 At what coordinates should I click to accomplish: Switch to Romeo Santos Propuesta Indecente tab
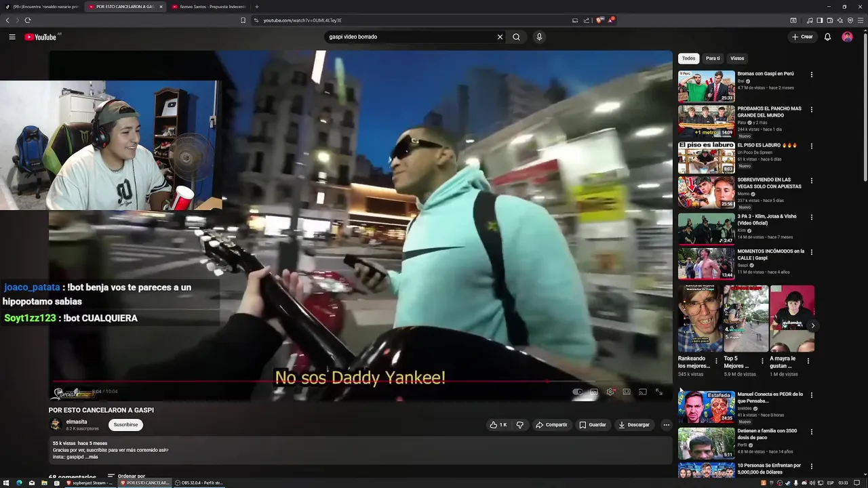(210, 7)
